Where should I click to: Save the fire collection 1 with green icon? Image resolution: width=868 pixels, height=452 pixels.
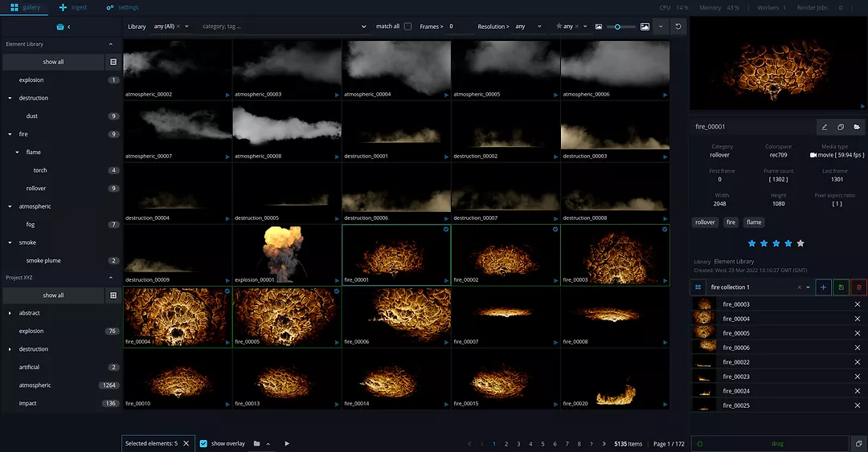pos(841,287)
